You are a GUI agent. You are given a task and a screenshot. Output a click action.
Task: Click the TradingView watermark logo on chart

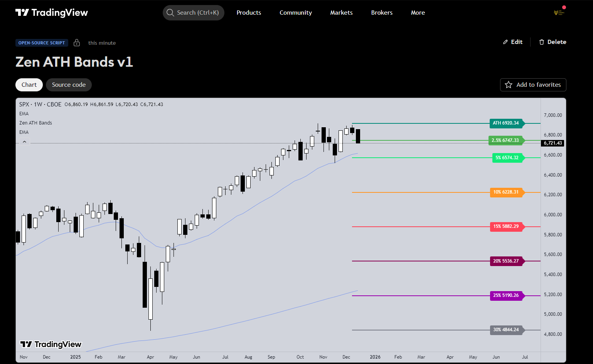51,344
